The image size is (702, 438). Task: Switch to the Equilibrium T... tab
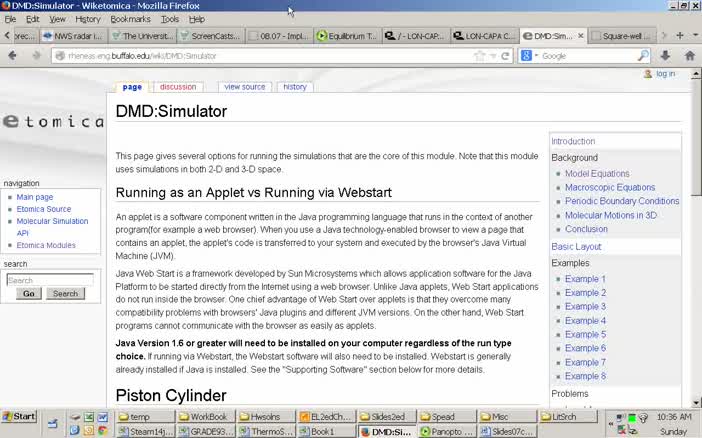click(x=348, y=36)
